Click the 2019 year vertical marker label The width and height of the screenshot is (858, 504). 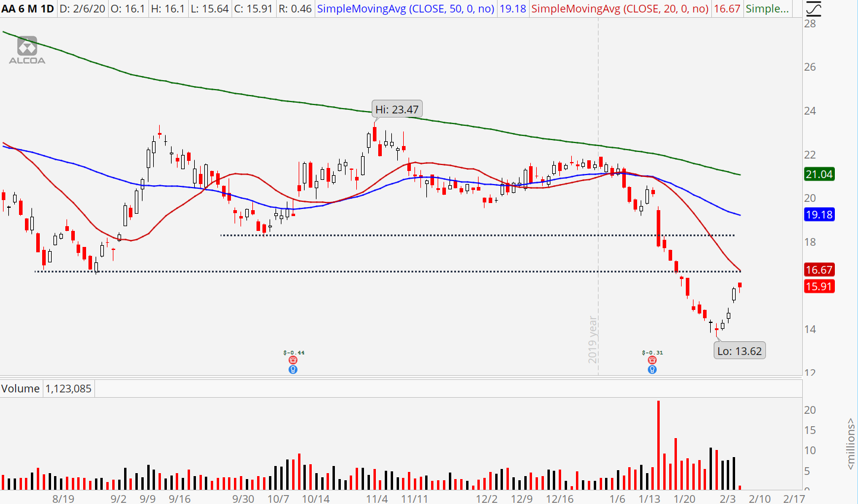[593, 339]
